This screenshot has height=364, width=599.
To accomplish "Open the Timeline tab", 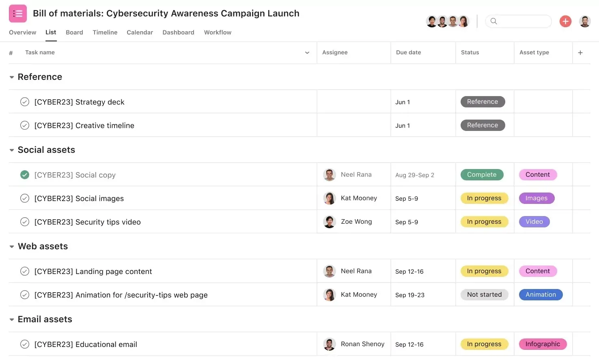I will (105, 32).
